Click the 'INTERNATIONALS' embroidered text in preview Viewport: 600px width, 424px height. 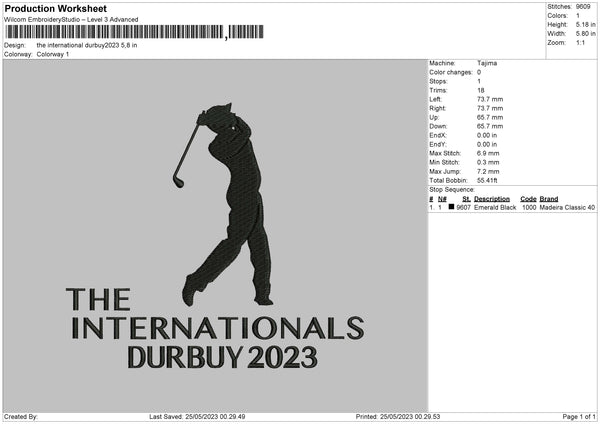218,328
